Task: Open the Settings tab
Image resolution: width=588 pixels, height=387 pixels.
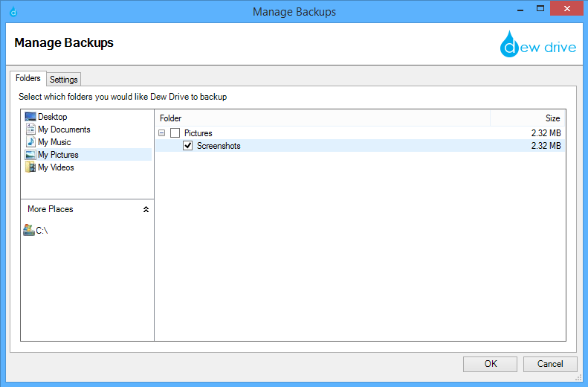Action: [x=64, y=80]
